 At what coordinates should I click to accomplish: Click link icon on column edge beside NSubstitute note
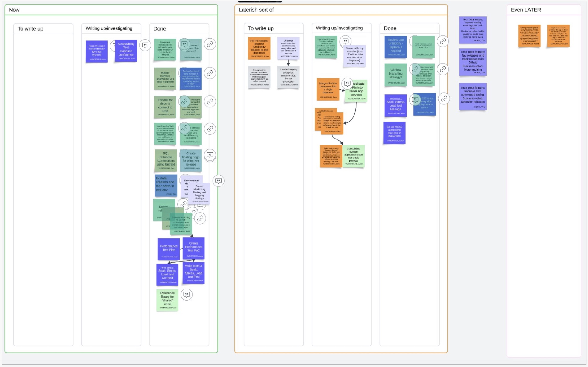210,129
